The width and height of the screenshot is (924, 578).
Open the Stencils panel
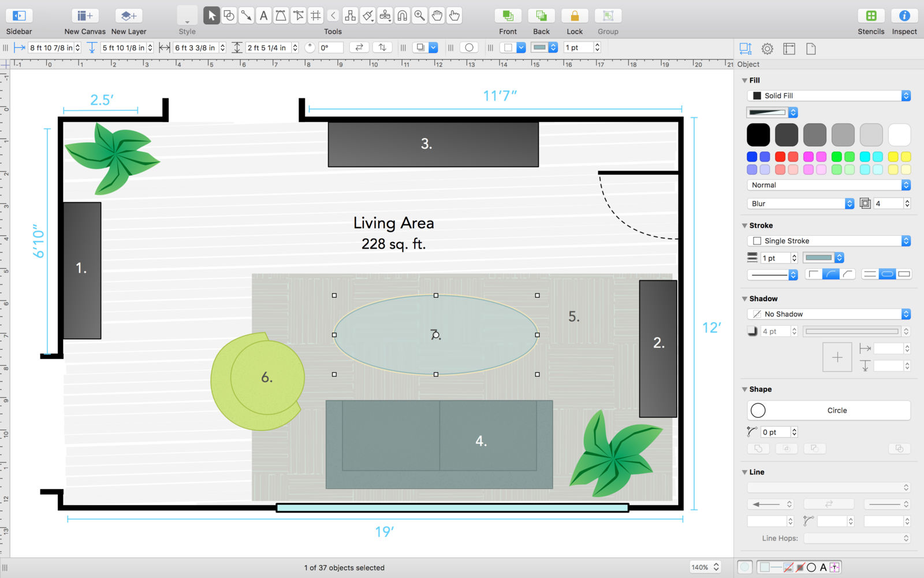coord(871,16)
